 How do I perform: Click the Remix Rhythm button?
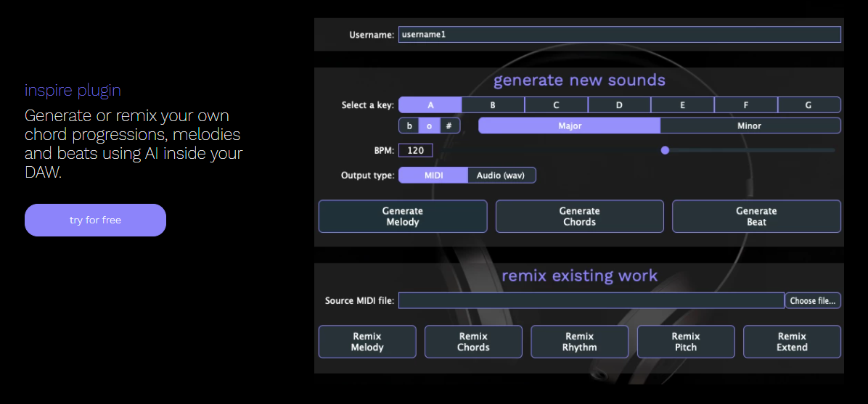point(580,342)
